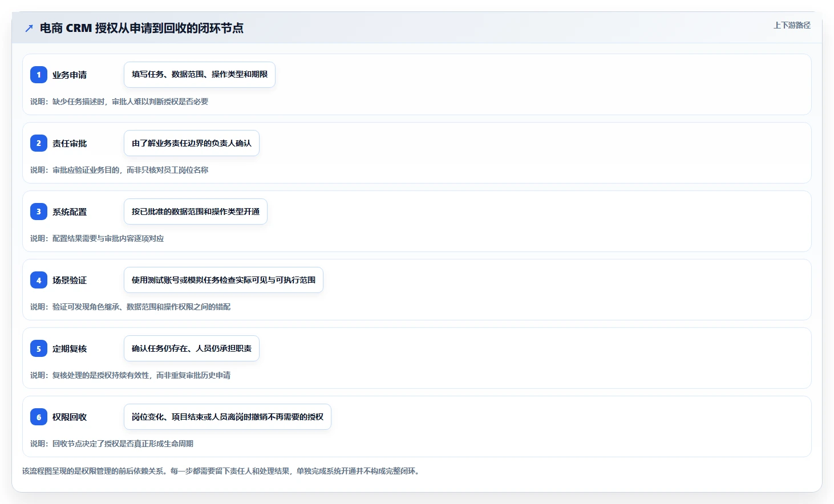834x504 pixels.
Task: Click the note 审批应验证业务目的
Action: point(119,170)
